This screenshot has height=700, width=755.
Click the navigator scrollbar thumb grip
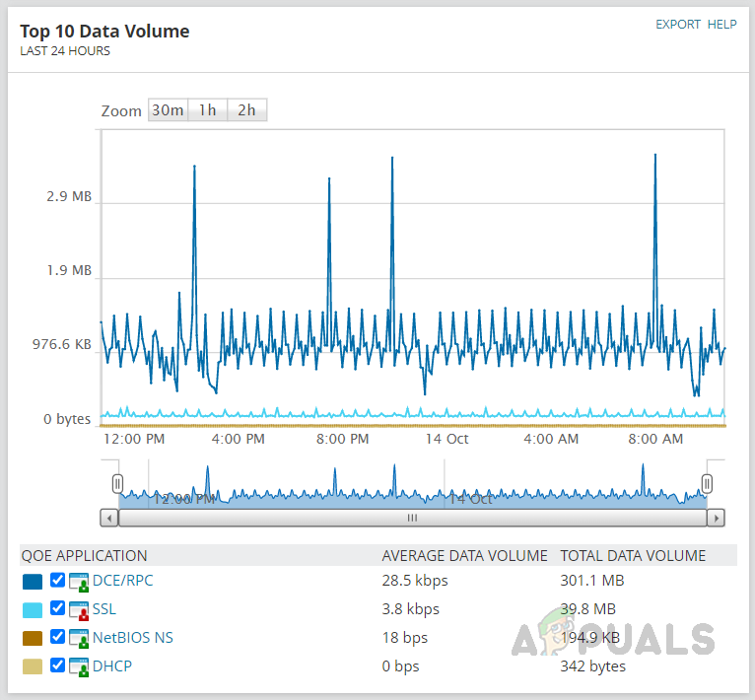point(412,518)
